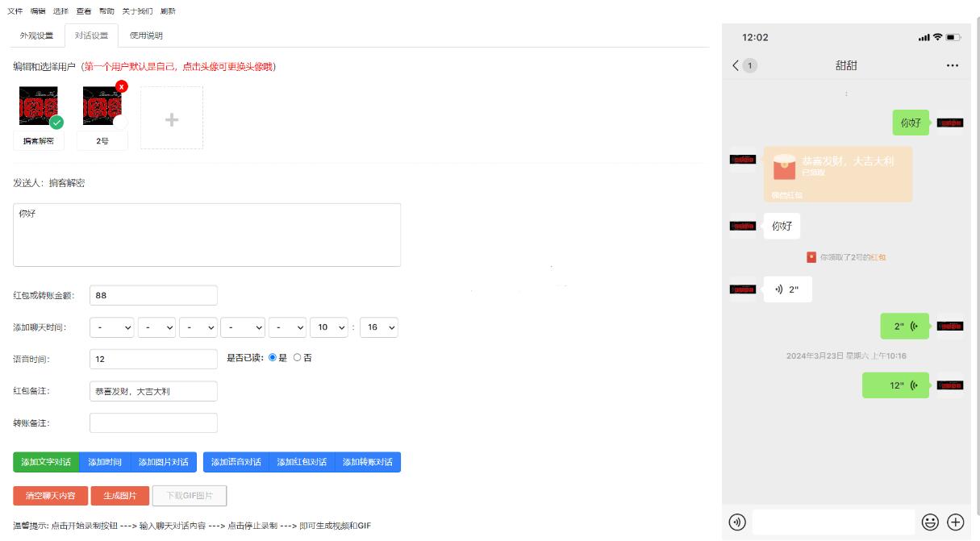
Task: Play the 12" green voice message
Action: (895, 385)
